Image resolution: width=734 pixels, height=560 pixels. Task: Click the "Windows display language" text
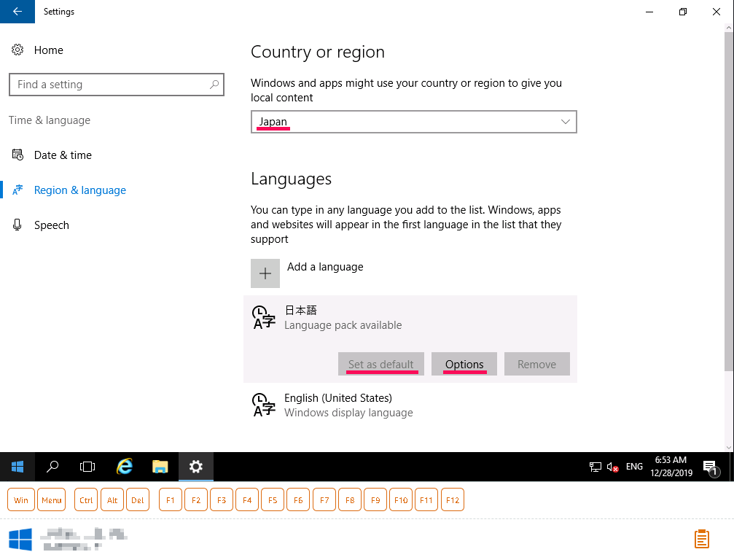[348, 413]
